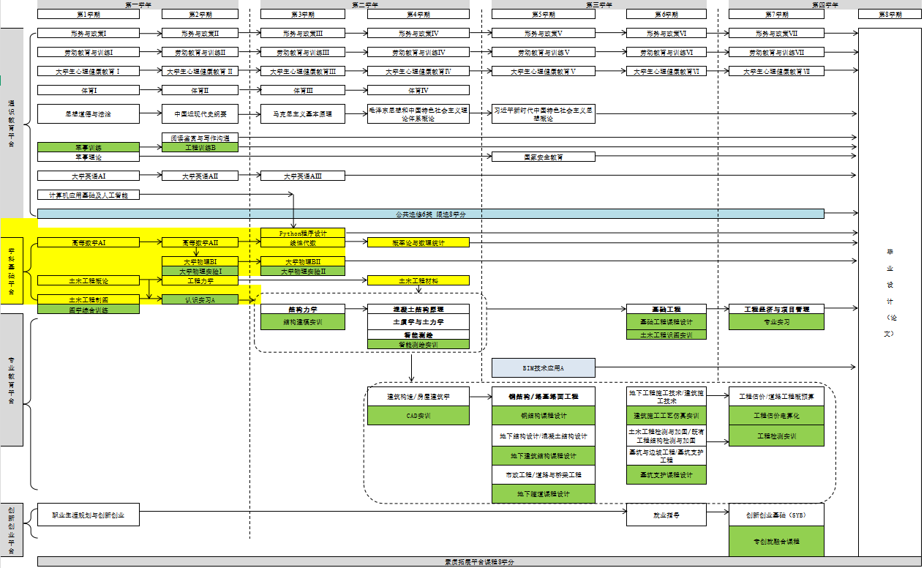This screenshot has width=924, height=568.
Task: Select the 第7学期 header box
Action: pos(776,14)
